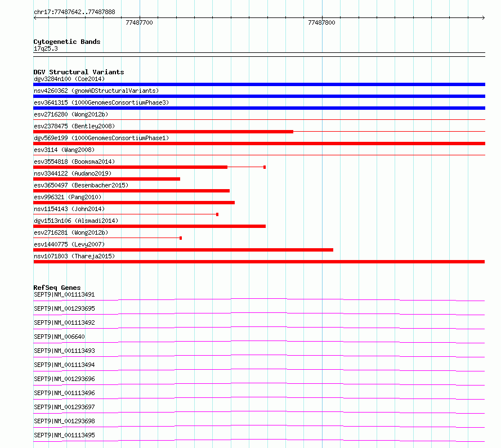Select esv3554818 (Boomsma2014) label
Image resolution: width=501 pixels, height=448 pixels.
click(74, 162)
